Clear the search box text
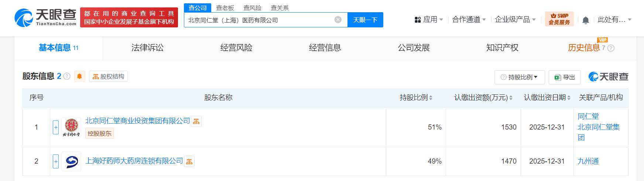This screenshot has height=181, width=644. [338, 20]
